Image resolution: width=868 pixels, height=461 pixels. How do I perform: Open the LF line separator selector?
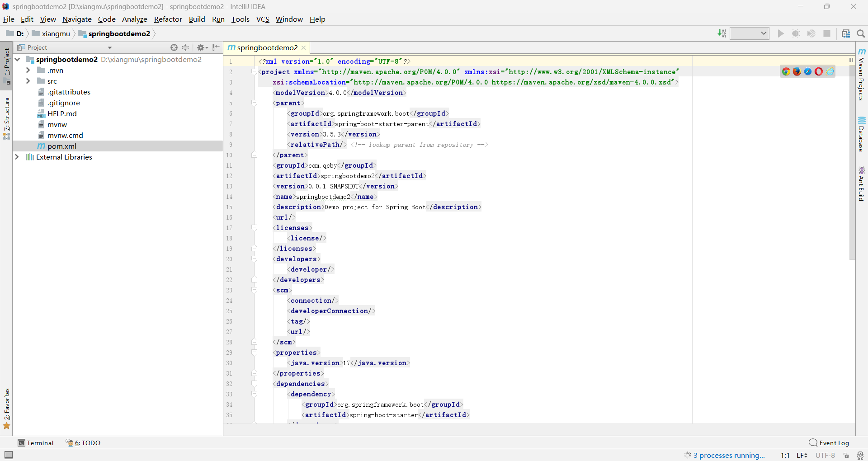[x=802, y=455]
